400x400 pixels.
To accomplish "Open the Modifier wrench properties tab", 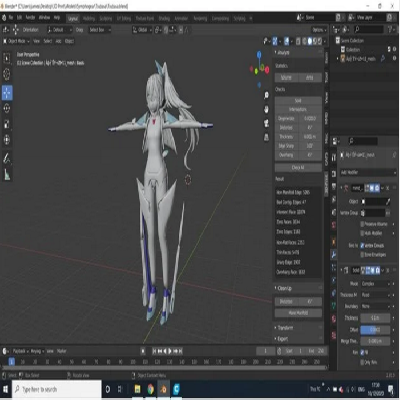I will click(x=333, y=255).
